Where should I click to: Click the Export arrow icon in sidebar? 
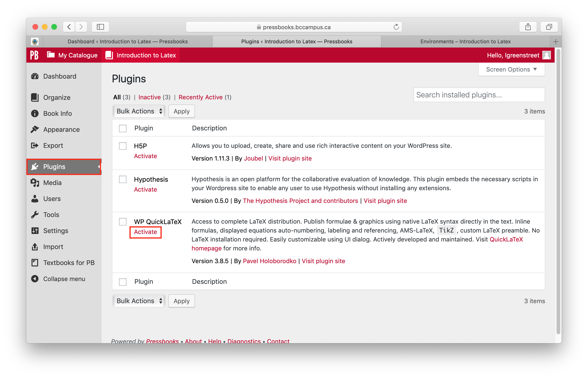35,145
